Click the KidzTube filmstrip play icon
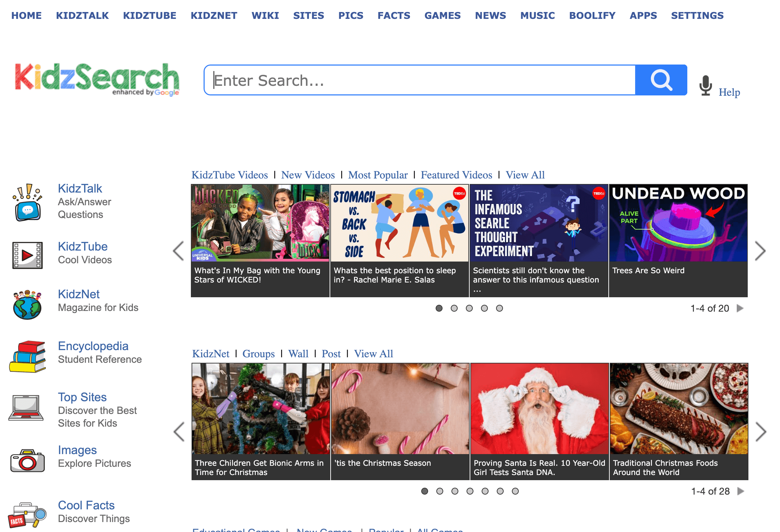This screenshot has width=780, height=532. coord(27,255)
